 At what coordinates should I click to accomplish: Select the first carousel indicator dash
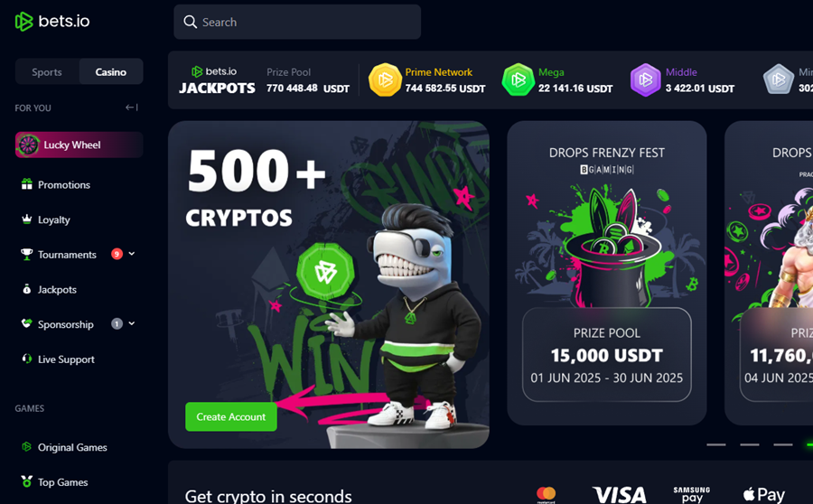[x=716, y=444]
